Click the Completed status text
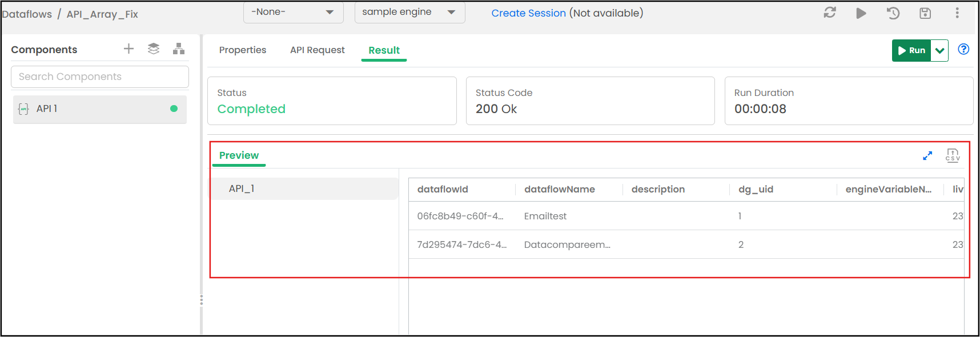The height and width of the screenshot is (337, 980). 251,109
